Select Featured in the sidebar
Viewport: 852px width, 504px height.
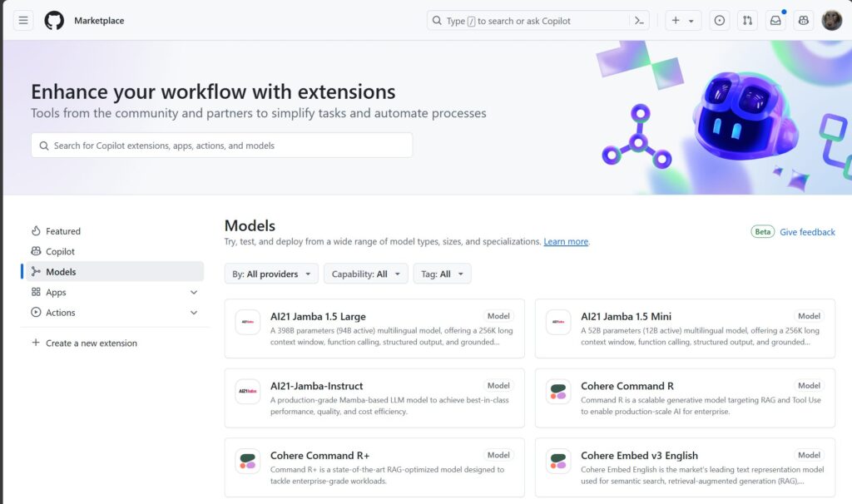click(63, 231)
